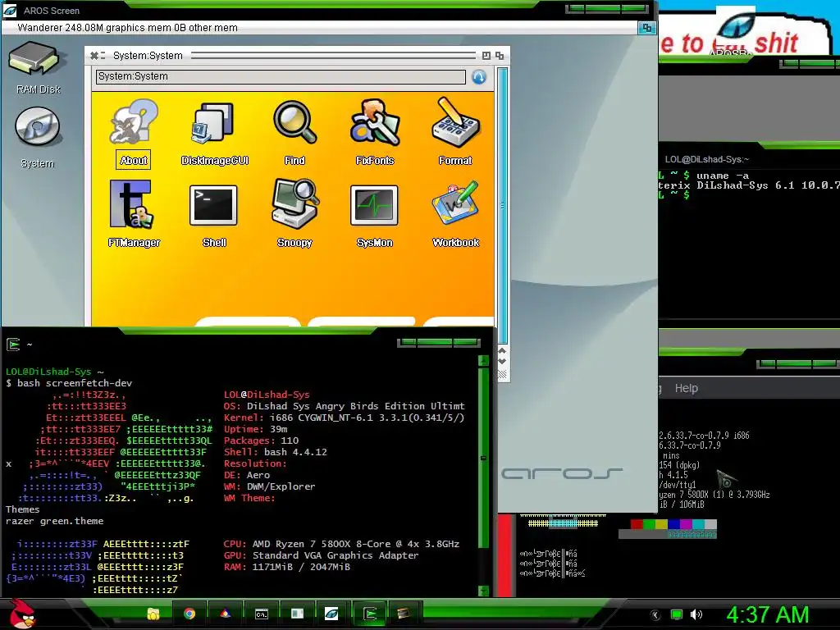Click the System window scroll up arrow
Viewport: 840px width, 630px height.
point(503,351)
